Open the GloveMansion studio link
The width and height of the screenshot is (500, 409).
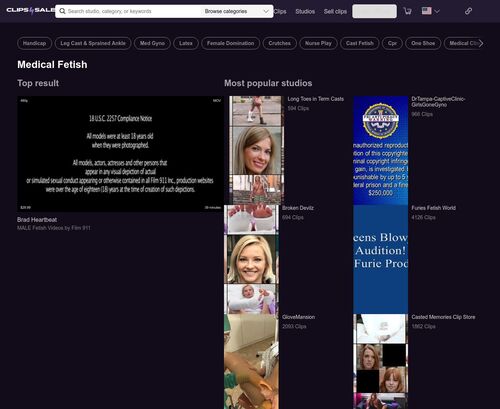coord(298,317)
